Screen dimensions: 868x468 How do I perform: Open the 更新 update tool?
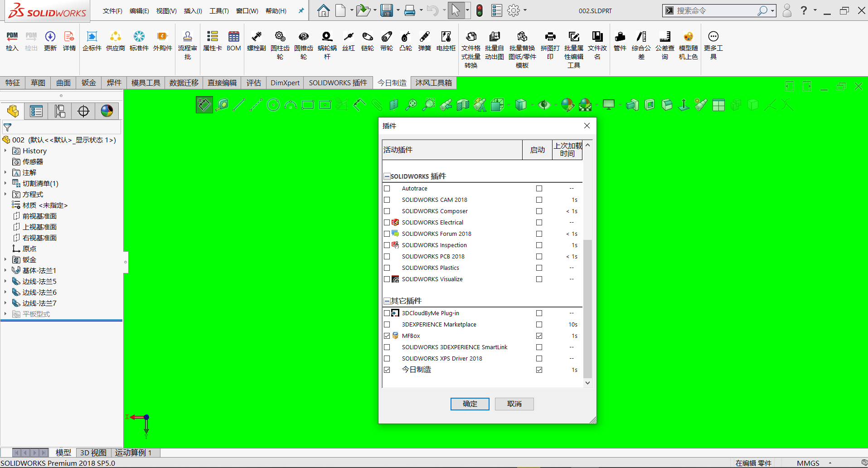tap(50, 41)
